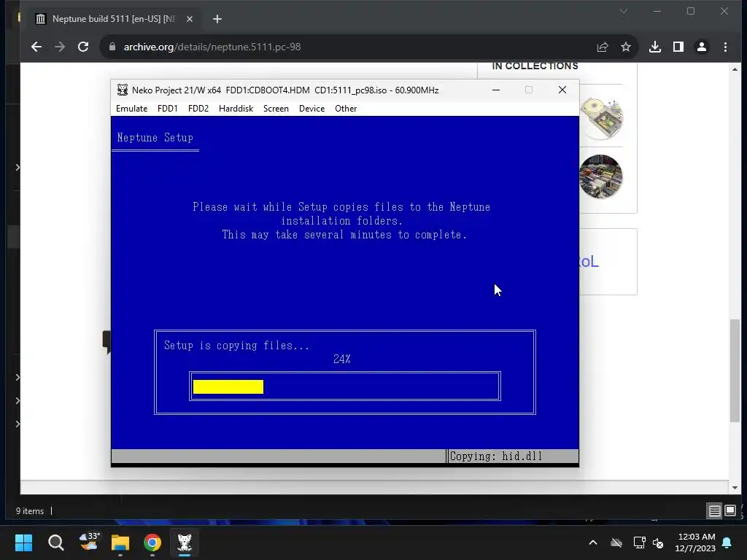View site information lock icon
This screenshot has width=747, height=560.
pyautogui.click(x=112, y=47)
